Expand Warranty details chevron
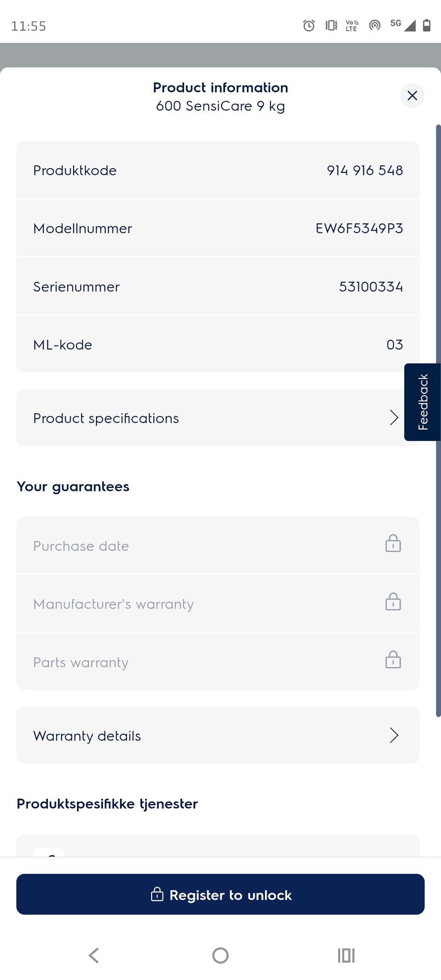 [x=394, y=735]
